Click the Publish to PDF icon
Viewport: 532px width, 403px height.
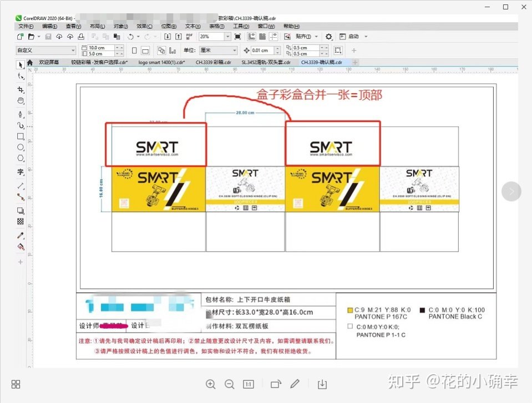[189, 36]
